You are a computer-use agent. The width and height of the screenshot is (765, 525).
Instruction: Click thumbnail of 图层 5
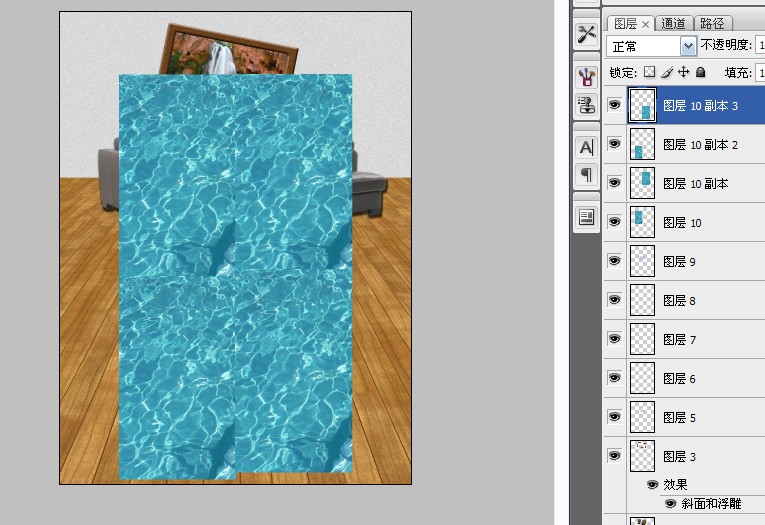click(642, 417)
